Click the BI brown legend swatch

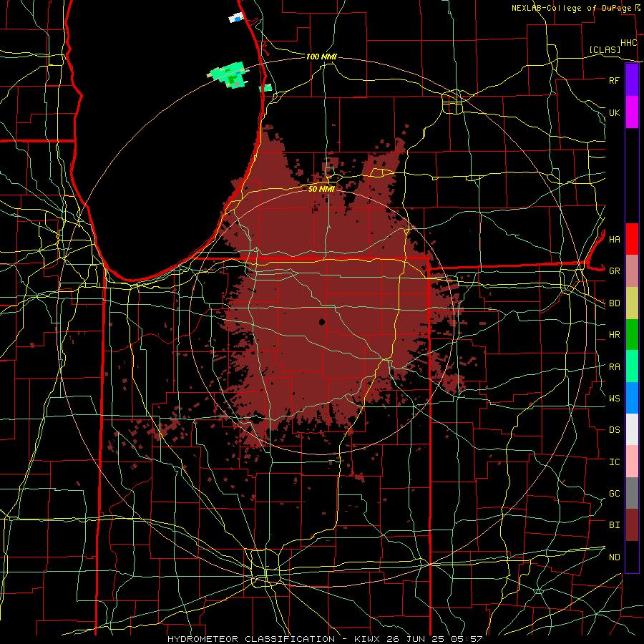tap(632, 525)
